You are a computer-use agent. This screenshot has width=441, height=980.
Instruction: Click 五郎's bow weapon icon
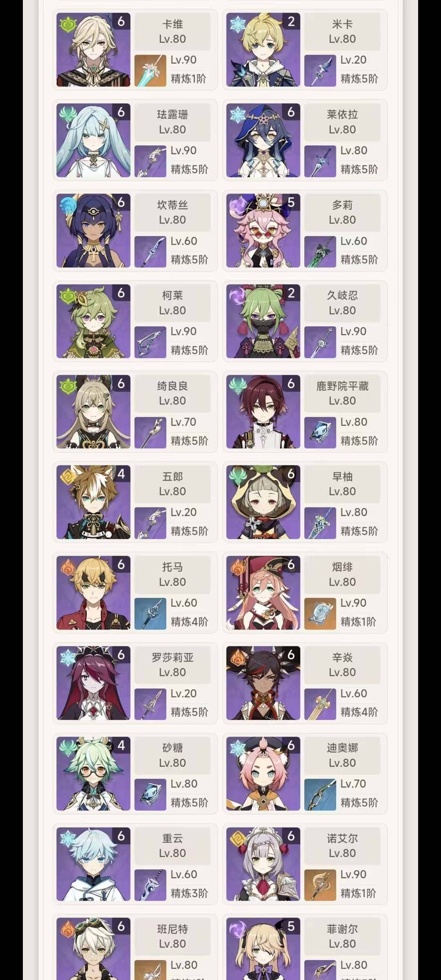[150, 523]
